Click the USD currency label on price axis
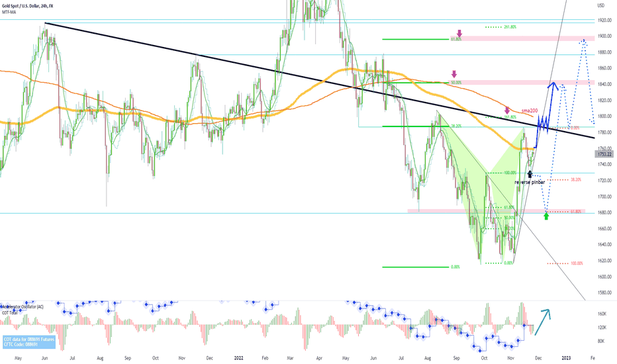 601,5
